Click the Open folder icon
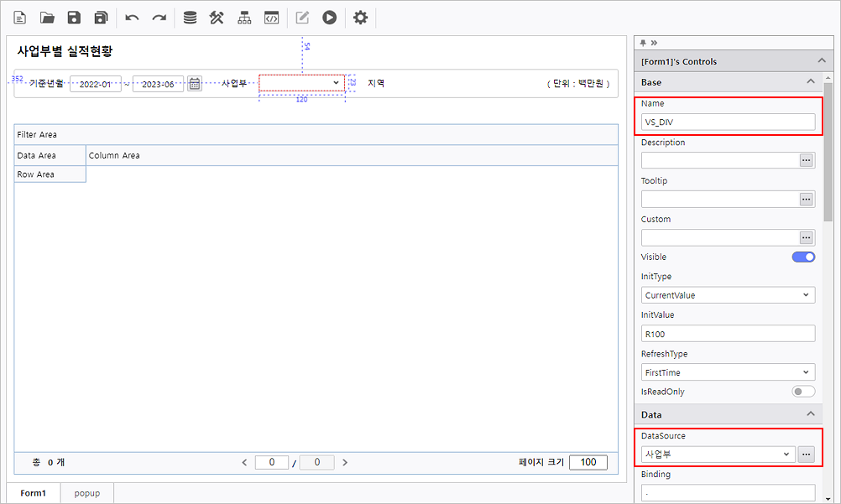 [47, 18]
